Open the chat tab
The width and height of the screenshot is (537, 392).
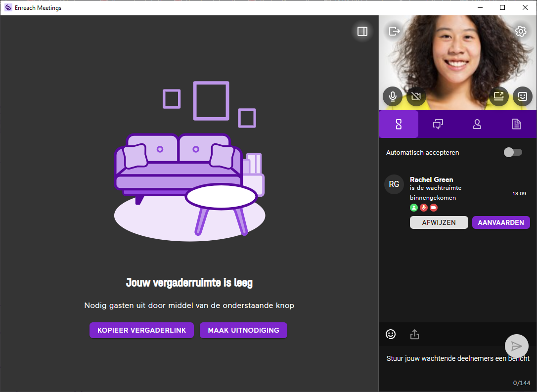[x=438, y=124]
